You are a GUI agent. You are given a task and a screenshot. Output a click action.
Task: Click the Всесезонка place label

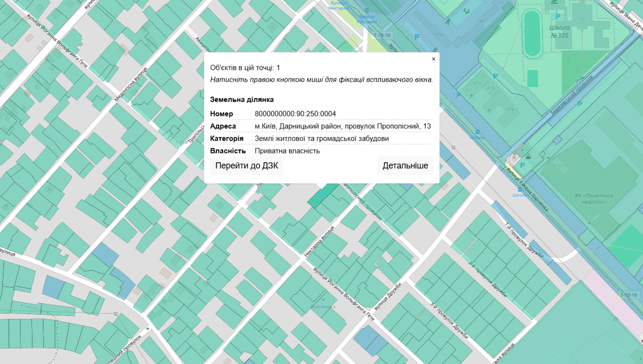point(323,307)
